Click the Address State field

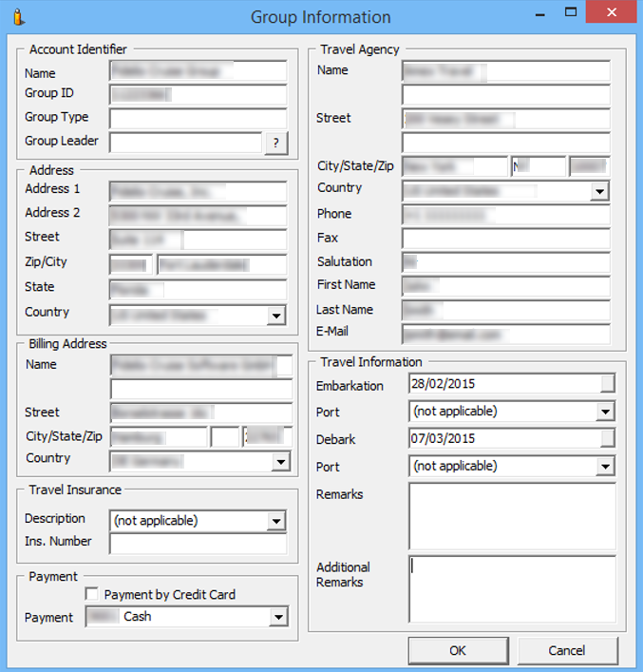tap(199, 289)
